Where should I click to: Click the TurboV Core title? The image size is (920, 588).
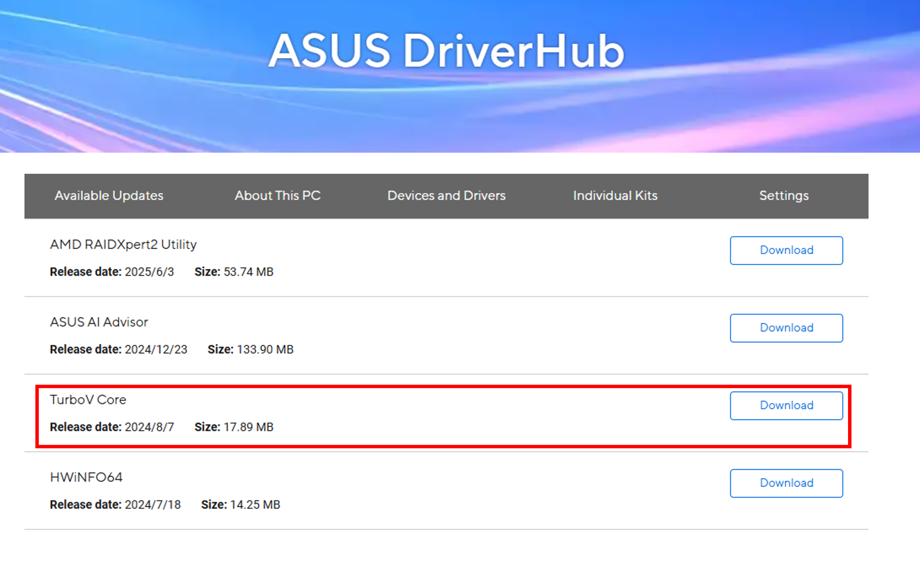(88, 399)
